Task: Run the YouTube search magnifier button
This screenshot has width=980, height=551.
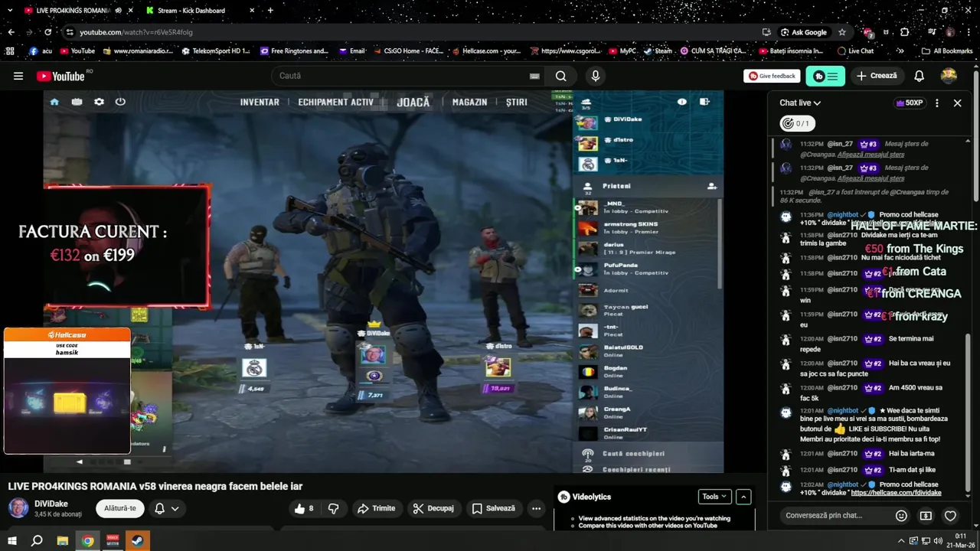Action: click(x=561, y=76)
